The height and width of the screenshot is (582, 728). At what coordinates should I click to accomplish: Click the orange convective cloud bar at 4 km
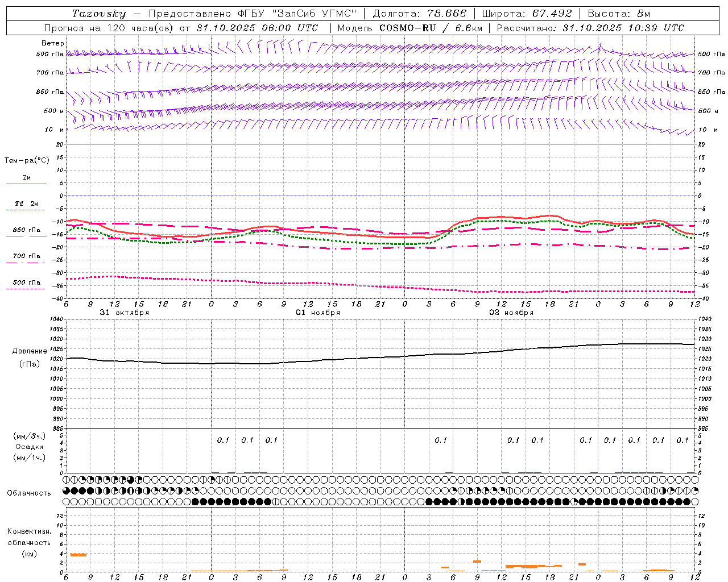pos(78,555)
